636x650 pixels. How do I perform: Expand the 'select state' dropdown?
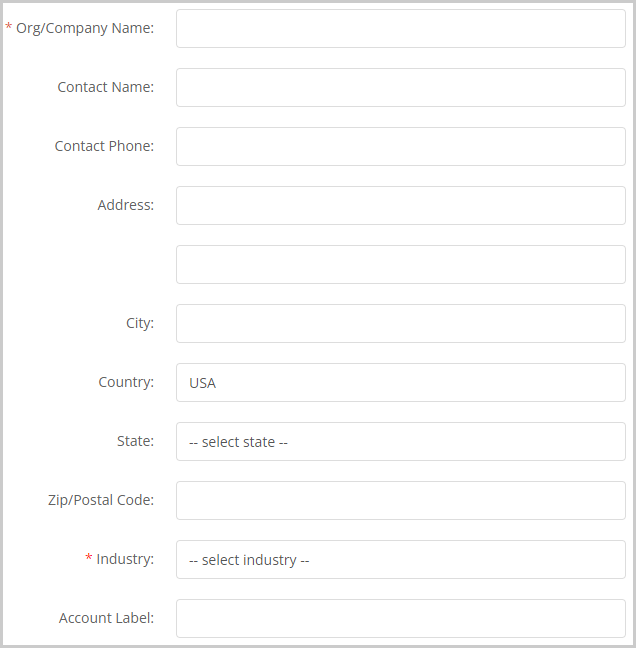point(401,441)
